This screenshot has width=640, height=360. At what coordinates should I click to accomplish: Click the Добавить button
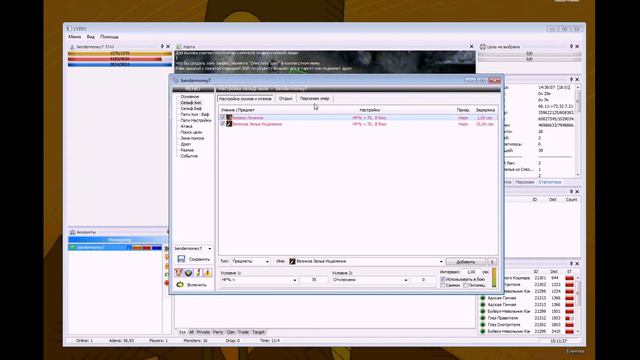click(465, 262)
